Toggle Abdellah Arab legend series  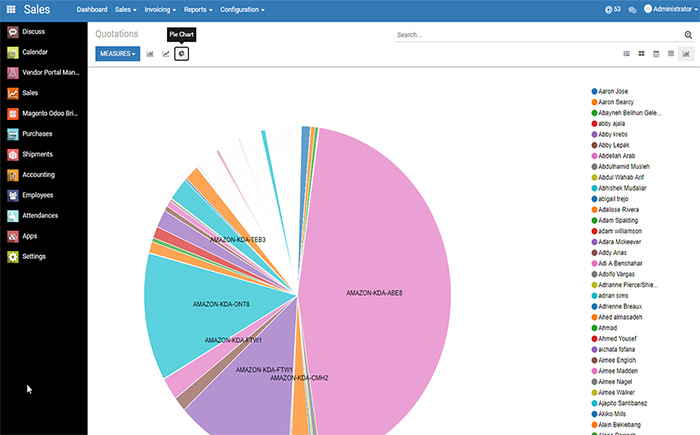pyautogui.click(x=613, y=156)
